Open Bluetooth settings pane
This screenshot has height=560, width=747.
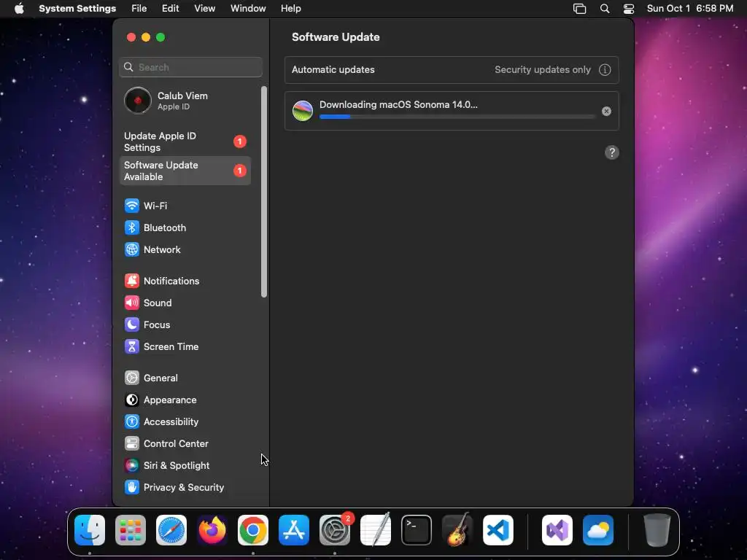pos(185,227)
